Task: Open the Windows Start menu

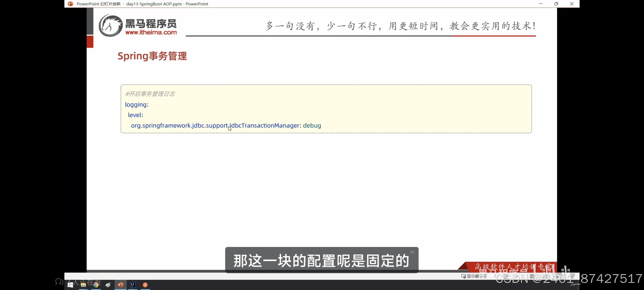Action: pos(70,285)
